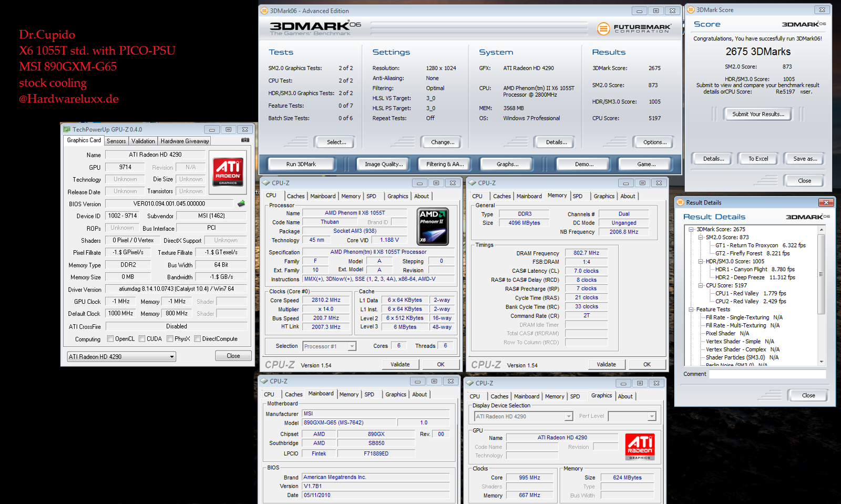Click Submit Your Results... button
The height and width of the screenshot is (504, 841).
[x=758, y=114]
